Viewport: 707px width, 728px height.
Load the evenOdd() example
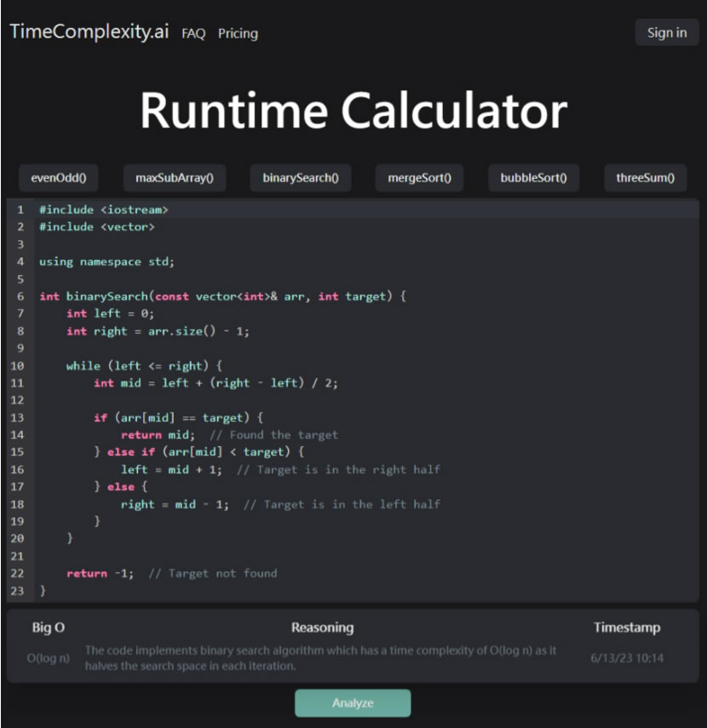(59, 178)
